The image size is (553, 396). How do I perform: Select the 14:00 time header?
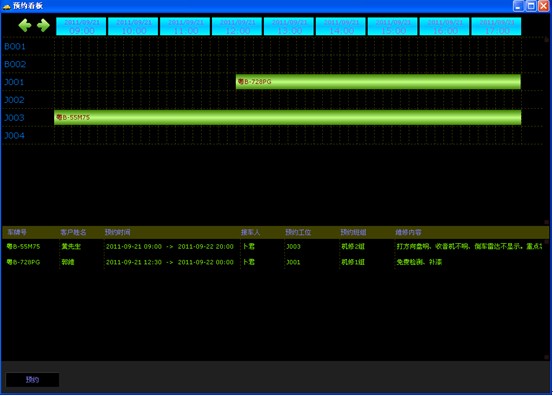tap(341, 26)
